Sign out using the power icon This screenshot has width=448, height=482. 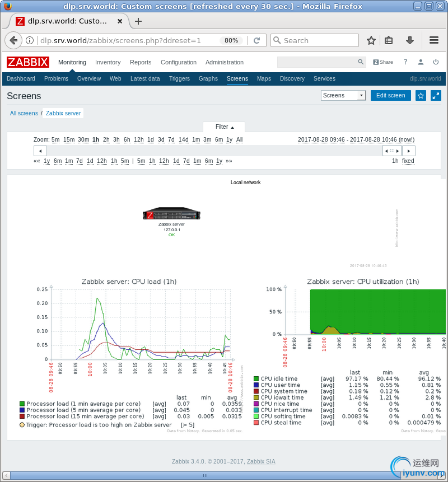[x=436, y=62]
